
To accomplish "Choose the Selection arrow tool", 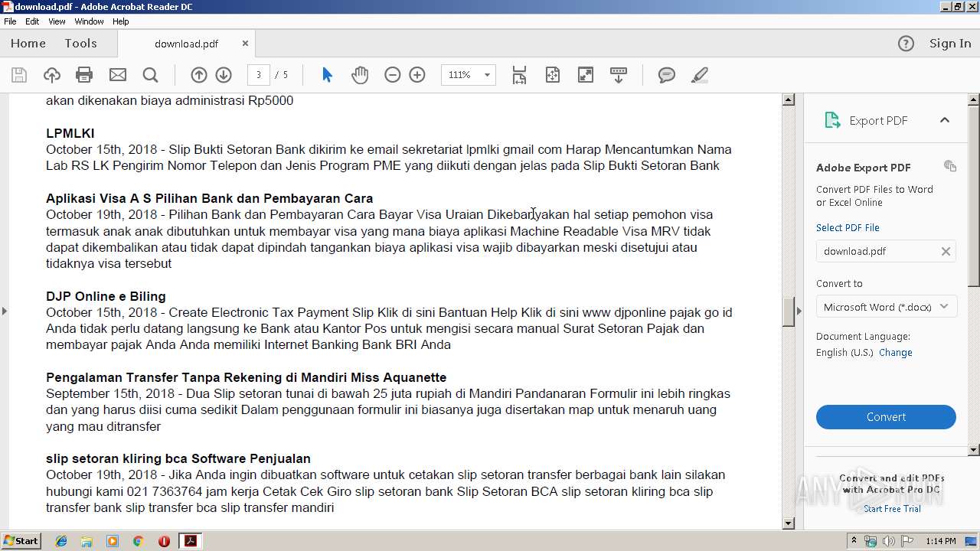I will [x=328, y=75].
